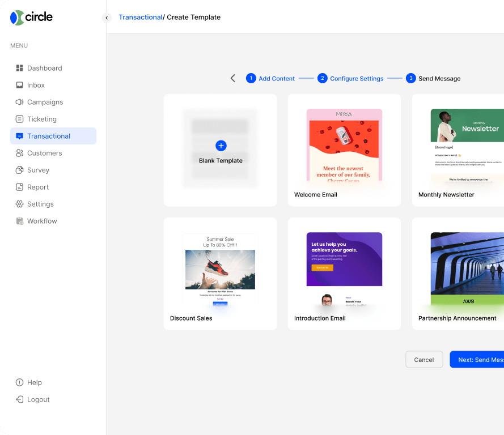Click the MENU heading in sidebar
504x435 pixels.
(19, 45)
